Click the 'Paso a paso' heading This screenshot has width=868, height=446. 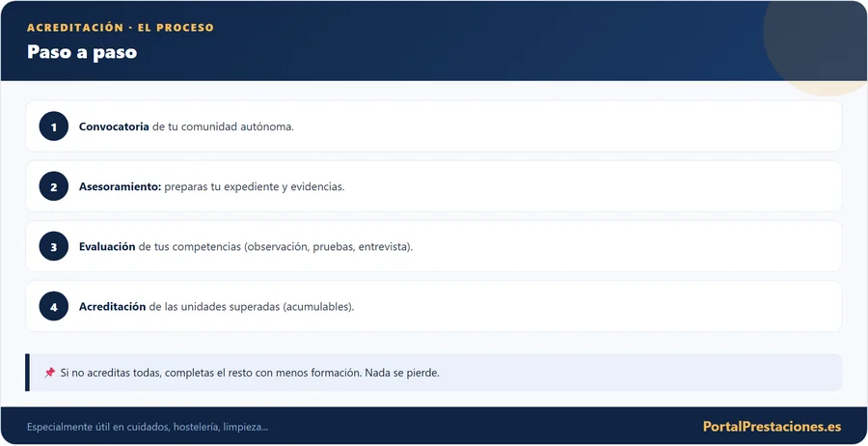(x=82, y=52)
